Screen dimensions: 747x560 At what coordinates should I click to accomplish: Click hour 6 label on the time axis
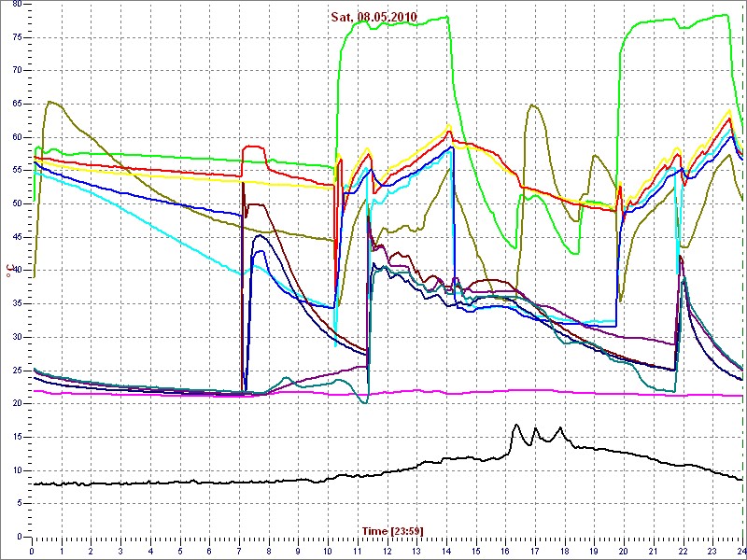(x=209, y=552)
